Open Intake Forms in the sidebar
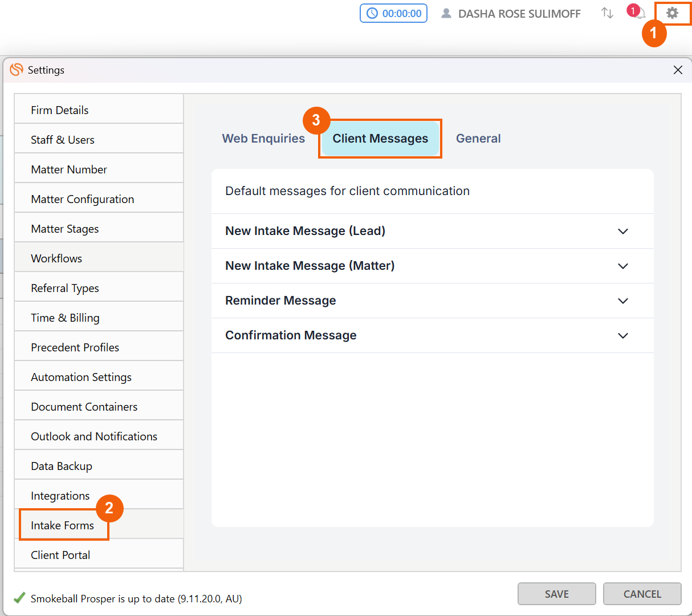The width and height of the screenshot is (692, 616). pos(63,525)
